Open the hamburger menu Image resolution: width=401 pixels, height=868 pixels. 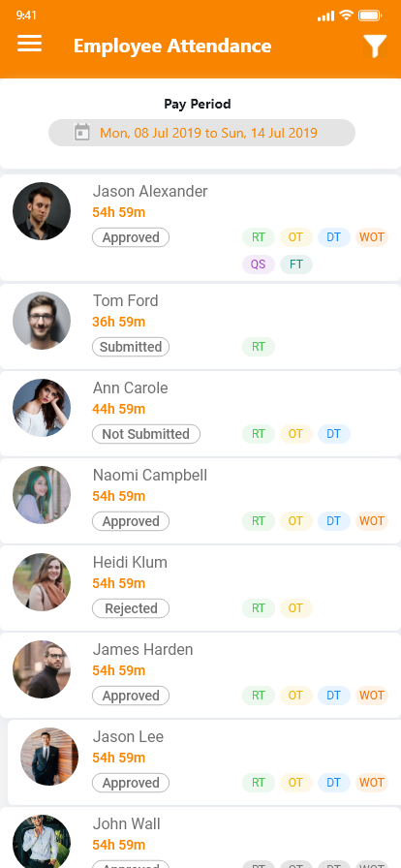click(29, 44)
